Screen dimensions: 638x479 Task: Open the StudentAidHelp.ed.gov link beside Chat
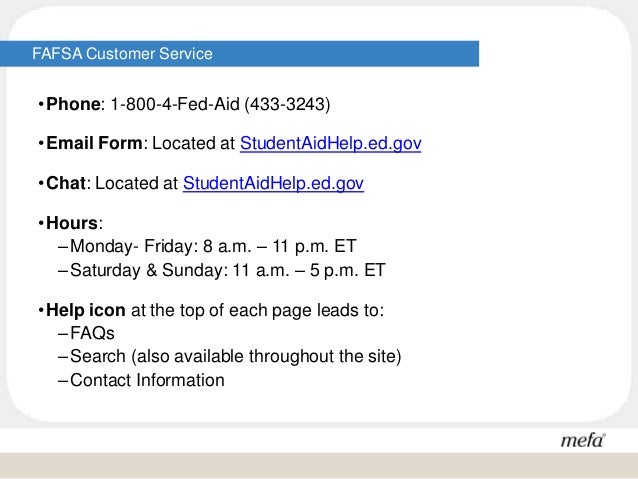tap(273, 184)
